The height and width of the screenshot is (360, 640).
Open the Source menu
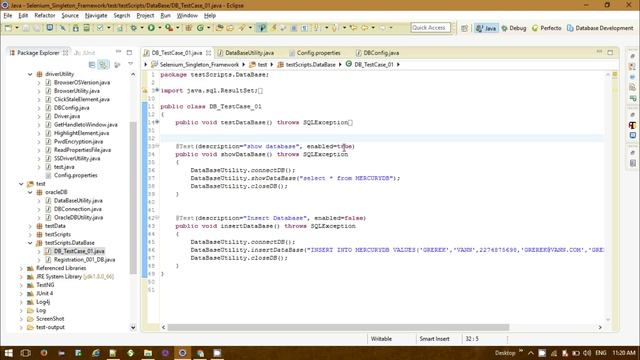pos(70,16)
